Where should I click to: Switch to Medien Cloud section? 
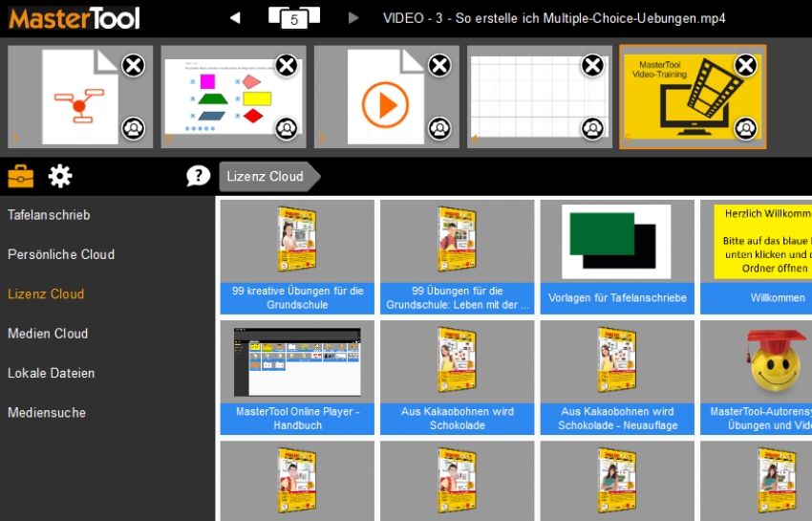click(48, 334)
